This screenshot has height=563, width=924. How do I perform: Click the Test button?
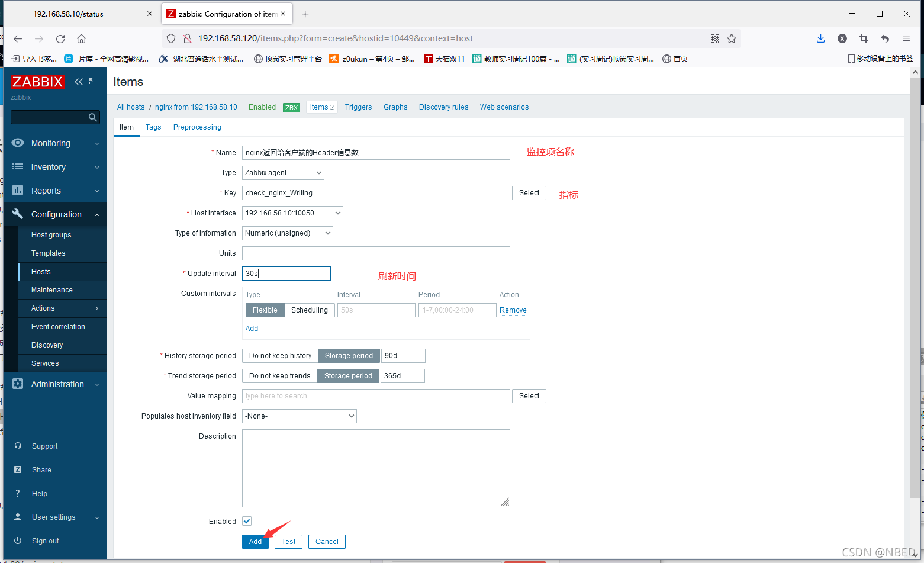tap(288, 541)
